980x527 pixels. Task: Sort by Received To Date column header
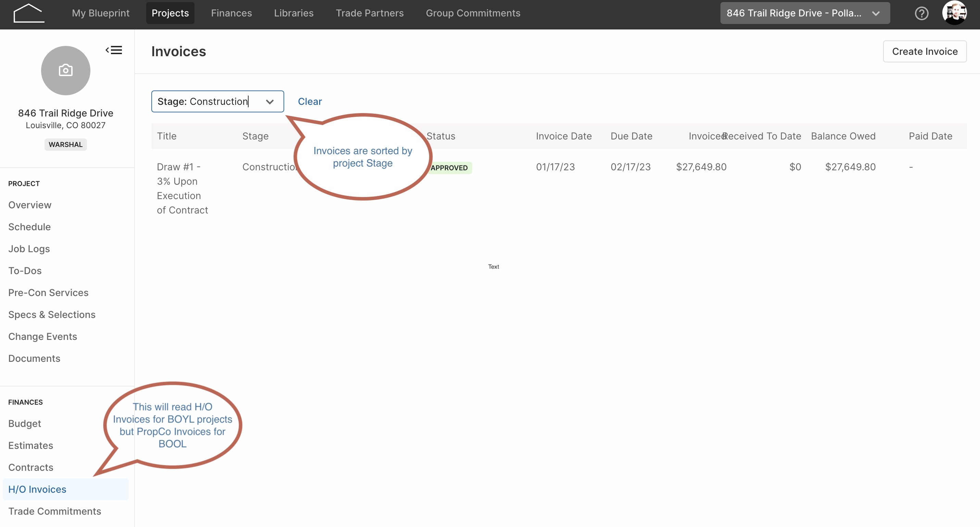click(x=762, y=136)
